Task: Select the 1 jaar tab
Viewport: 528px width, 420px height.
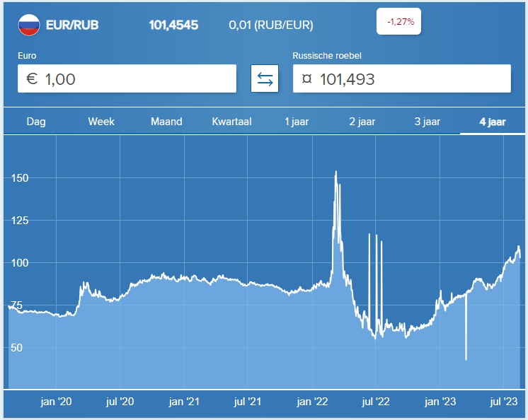Action: (x=297, y=122)
